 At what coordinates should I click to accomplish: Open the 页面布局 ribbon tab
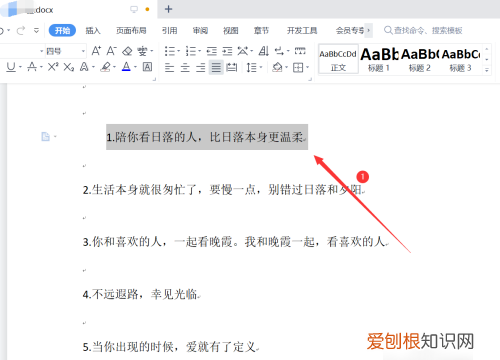pyautogui.click(x=131, y=31)
